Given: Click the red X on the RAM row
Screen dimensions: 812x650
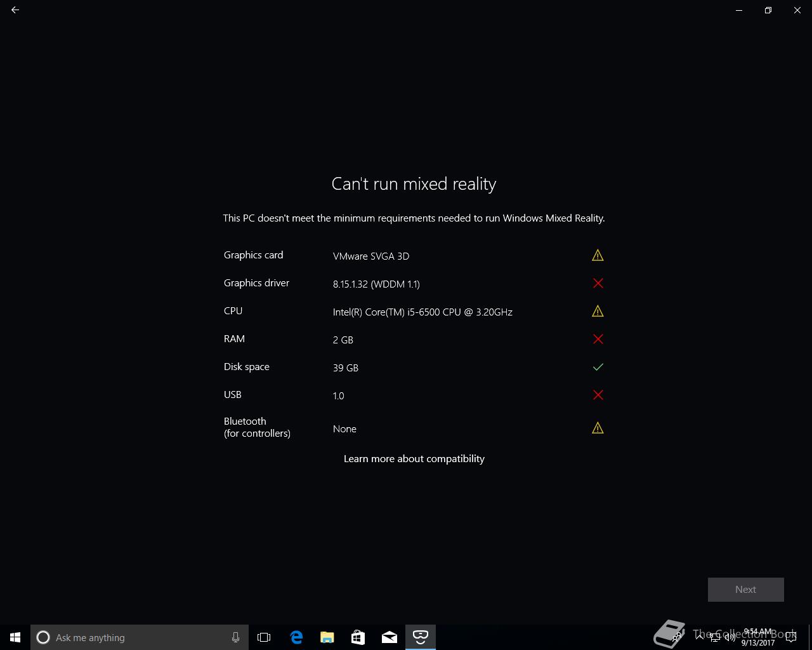Looking at the screenshot, I should click(x=598, y=339).
